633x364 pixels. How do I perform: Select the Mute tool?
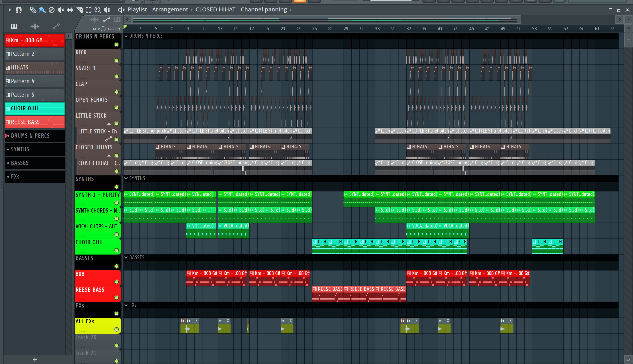pyautogui.click(x=61, y=10)
